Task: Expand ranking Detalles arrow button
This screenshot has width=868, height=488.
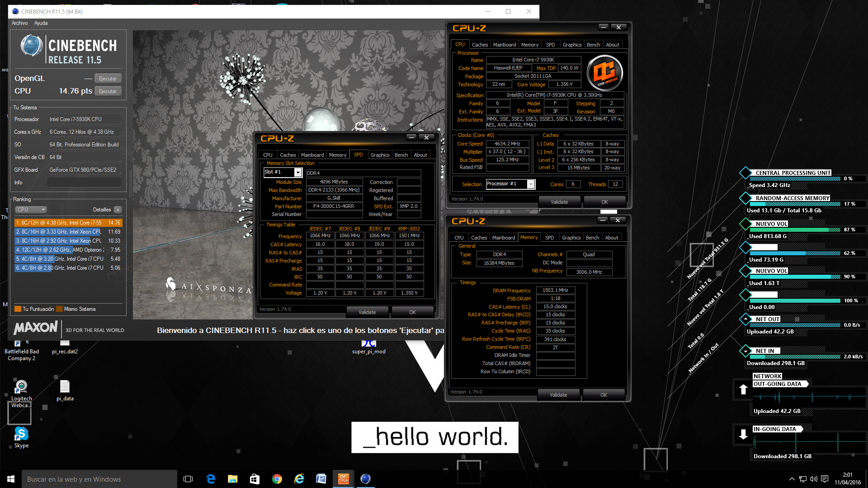Action: coord(118,210)
